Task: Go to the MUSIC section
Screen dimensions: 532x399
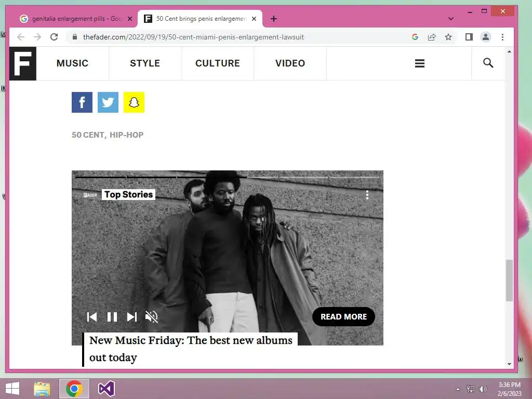Action: 72,63
